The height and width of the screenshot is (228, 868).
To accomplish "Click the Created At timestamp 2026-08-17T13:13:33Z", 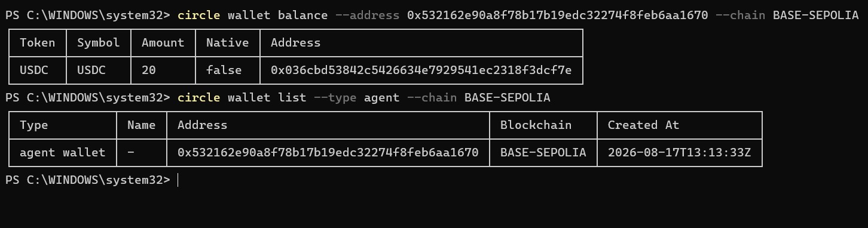I will click(680, 153).
